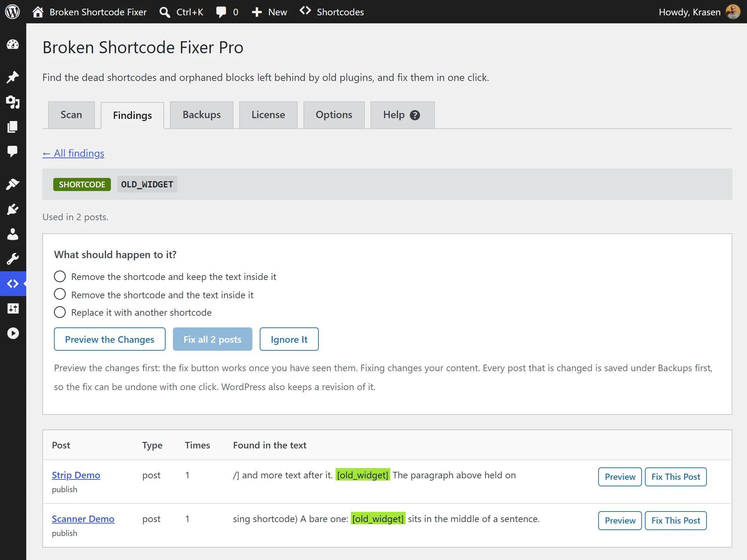Preview changes for Scanner Demo row
The image size is (747, 560).
pyautogui.click(x=620, y=521)
